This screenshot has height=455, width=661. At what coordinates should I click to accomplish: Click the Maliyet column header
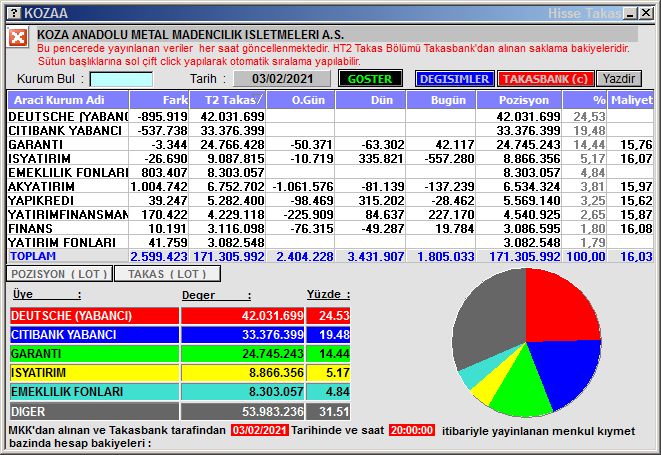pyautogui.click(x=631, y=100)
